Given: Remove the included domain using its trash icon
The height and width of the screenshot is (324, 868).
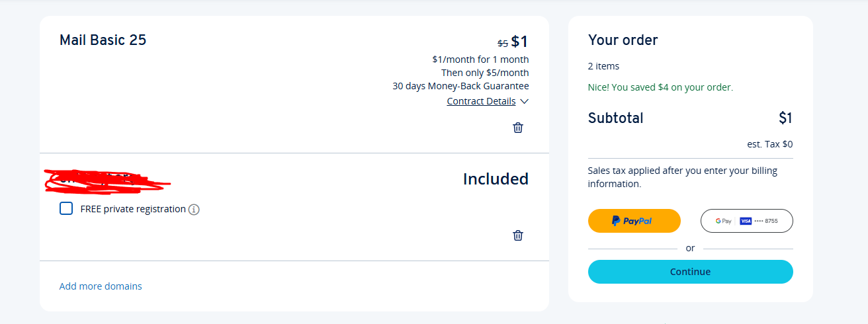Looking at the screenshot, I should coord(518,235).
